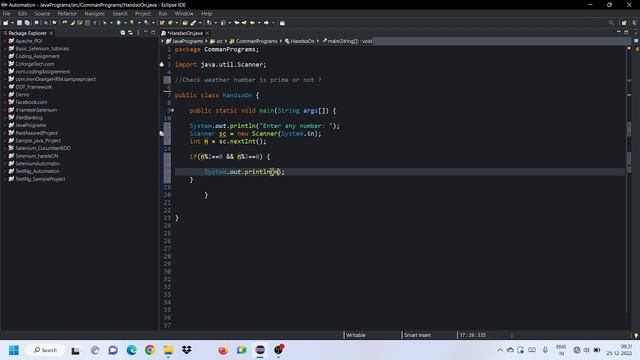The height and width of the screenshot is (360, 640).
Task: Select the CoforgeTech.com project
Action: coord(35,64)
